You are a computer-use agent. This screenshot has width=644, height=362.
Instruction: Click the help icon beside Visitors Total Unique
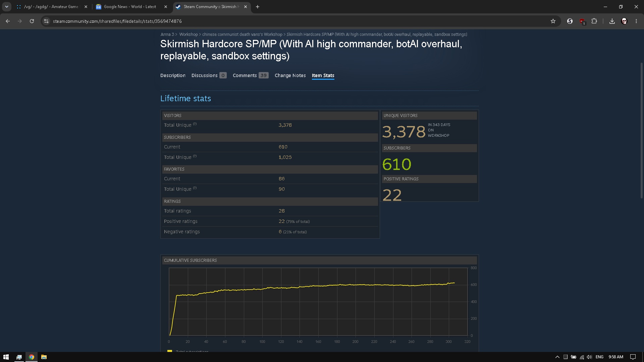click(x=195, y=124)
